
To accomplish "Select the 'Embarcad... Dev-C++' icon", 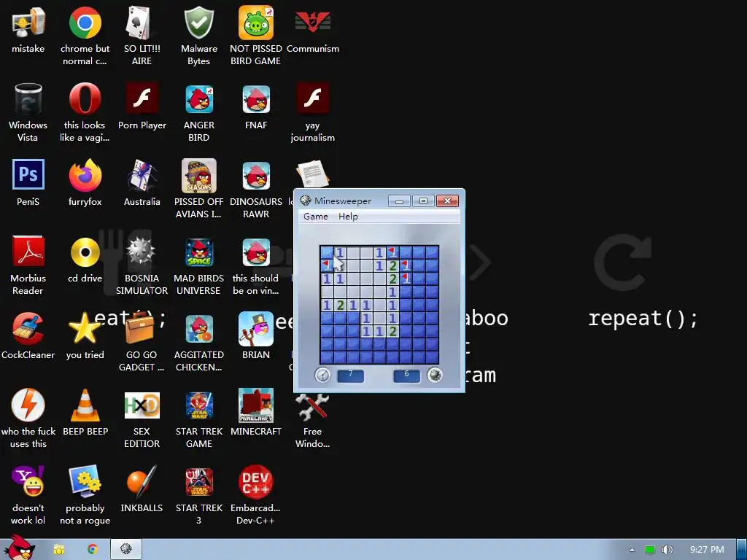I will [256, 481].
